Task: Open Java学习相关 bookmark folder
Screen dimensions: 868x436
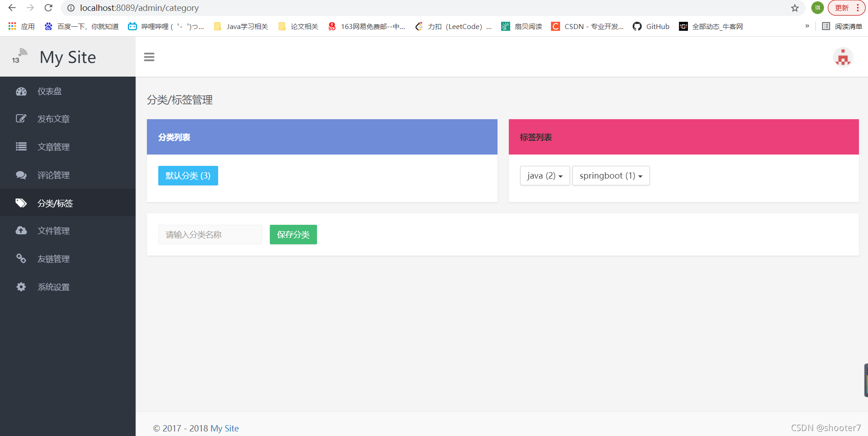Action: [x=241, y=26]
